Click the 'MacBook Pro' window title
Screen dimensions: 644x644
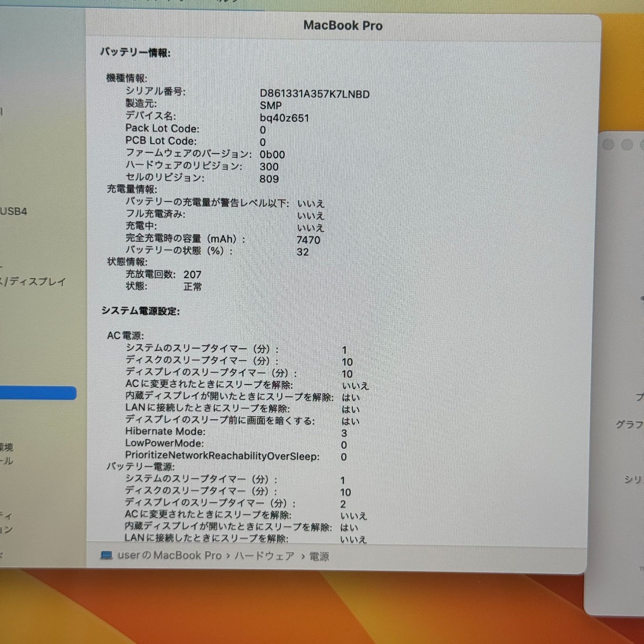(x=343, y=25)
